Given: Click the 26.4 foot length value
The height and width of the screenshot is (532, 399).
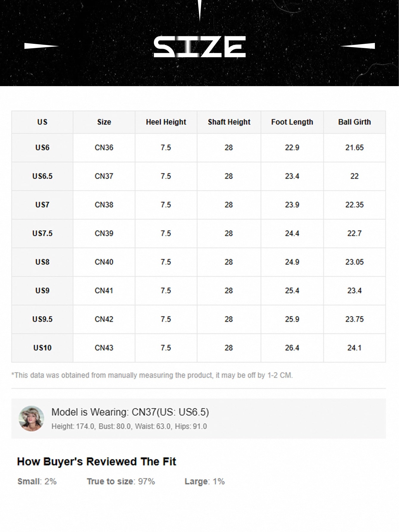Looking at the screenshot, I should tap(292, 348).
